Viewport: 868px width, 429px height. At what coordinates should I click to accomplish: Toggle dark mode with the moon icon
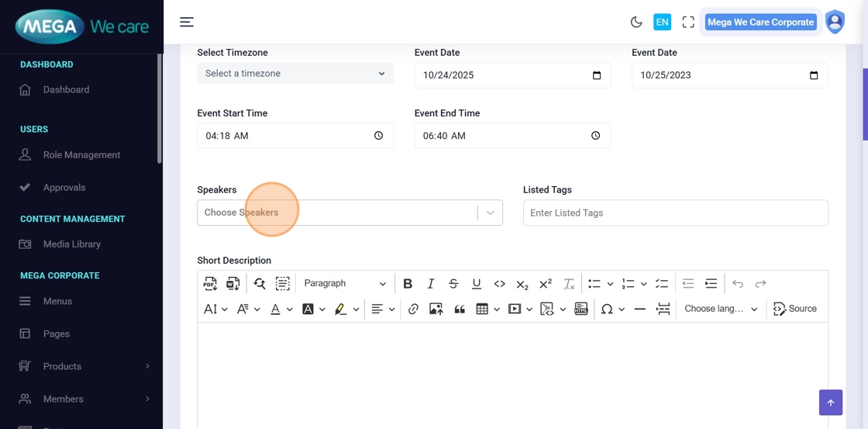[x=636, y=22]
